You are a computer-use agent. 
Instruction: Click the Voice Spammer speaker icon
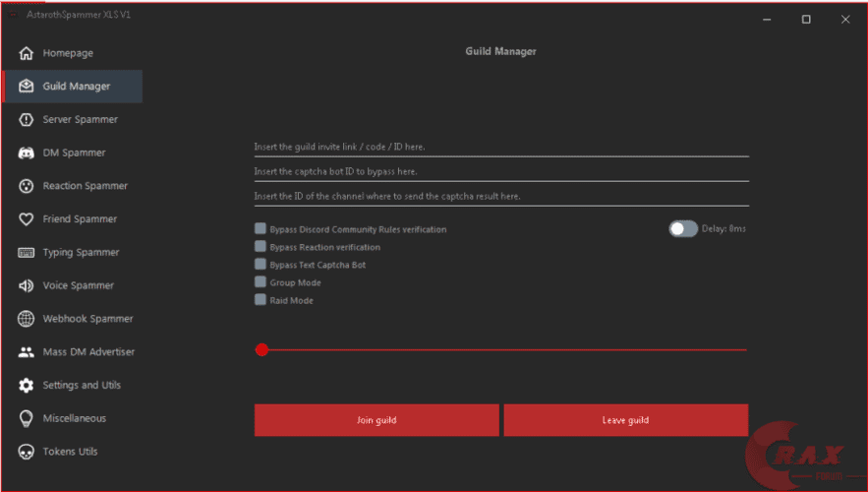click(x=26, y=285)
